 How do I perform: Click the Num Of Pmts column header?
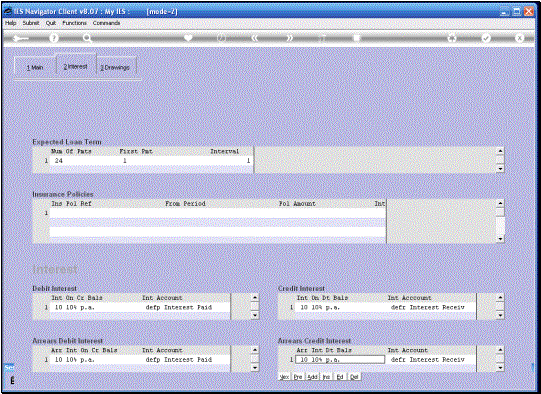click(x=71, y=151)
